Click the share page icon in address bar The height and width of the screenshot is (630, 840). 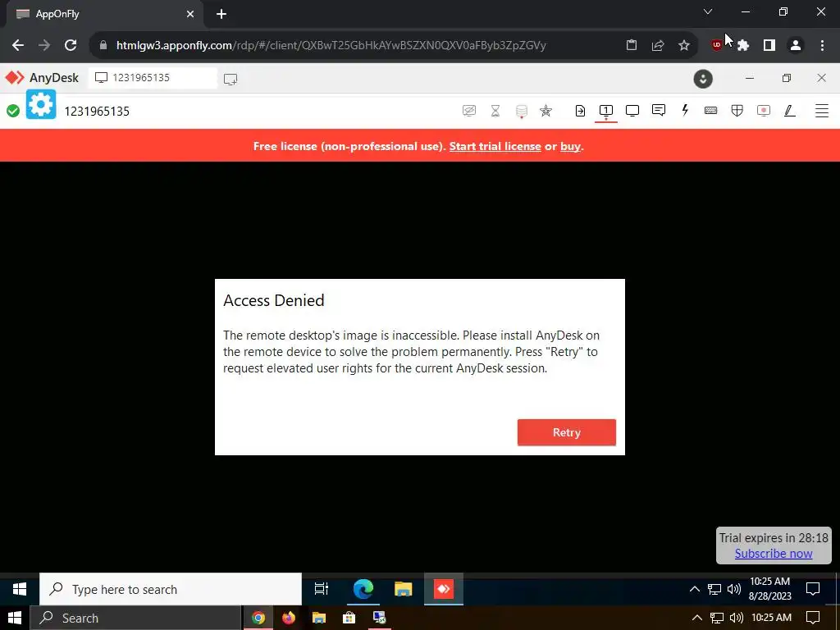point(658,46)
